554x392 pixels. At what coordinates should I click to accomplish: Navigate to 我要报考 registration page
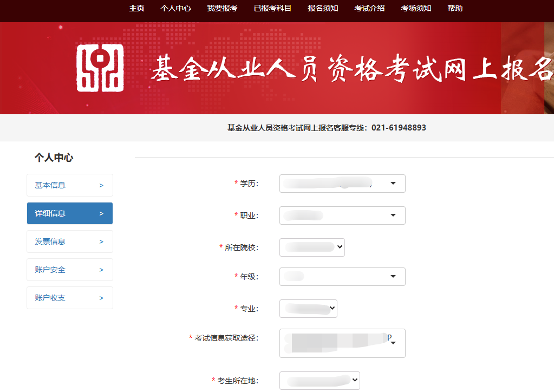[x=221, y=8]
